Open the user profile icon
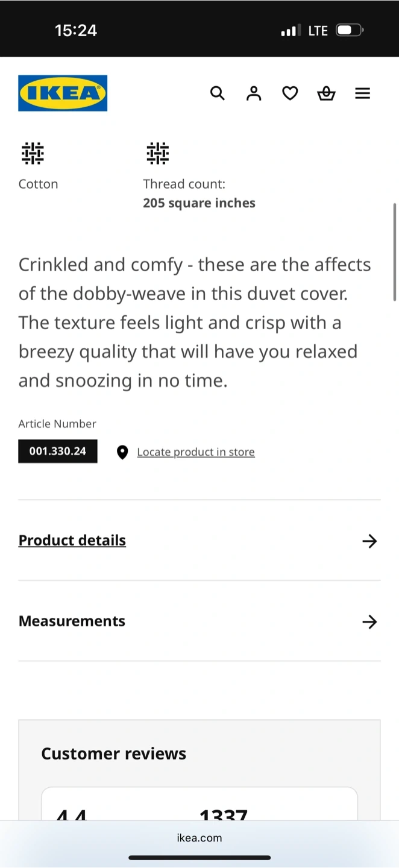Viewport: 399px width, 868px height. coord(254,93)
